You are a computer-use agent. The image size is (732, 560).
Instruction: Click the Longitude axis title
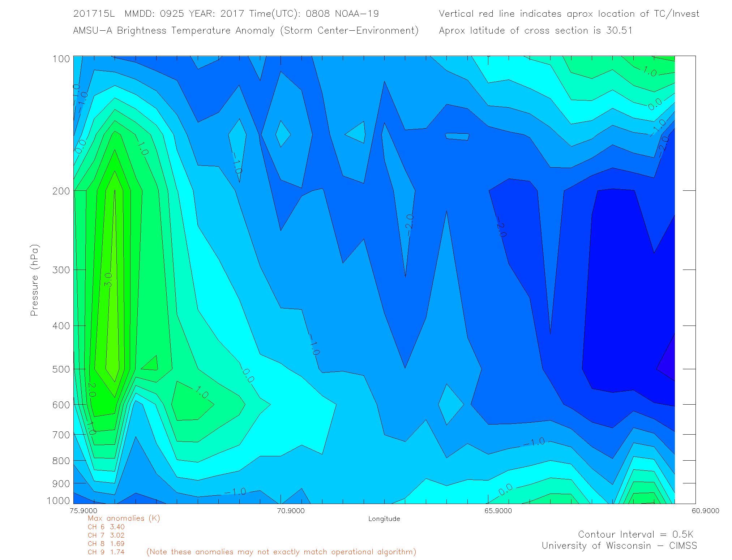[384, 519]
